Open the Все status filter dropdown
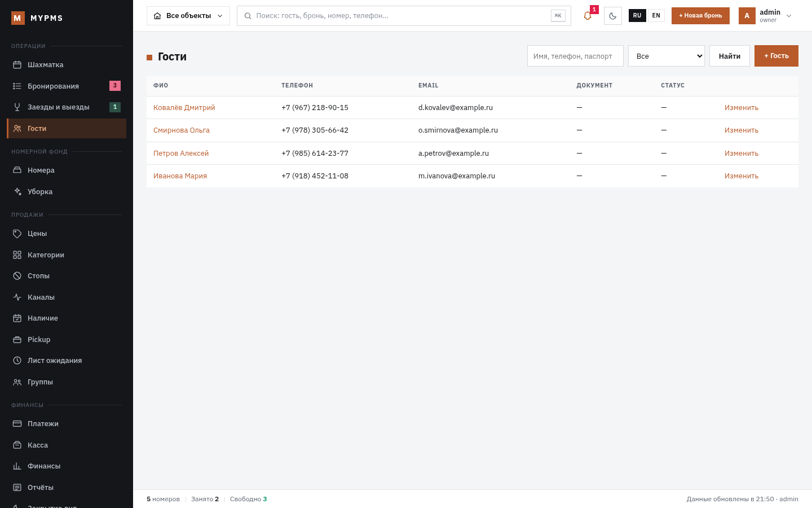The width and height of the screenshot is (812, 508). tap(667, 56)
